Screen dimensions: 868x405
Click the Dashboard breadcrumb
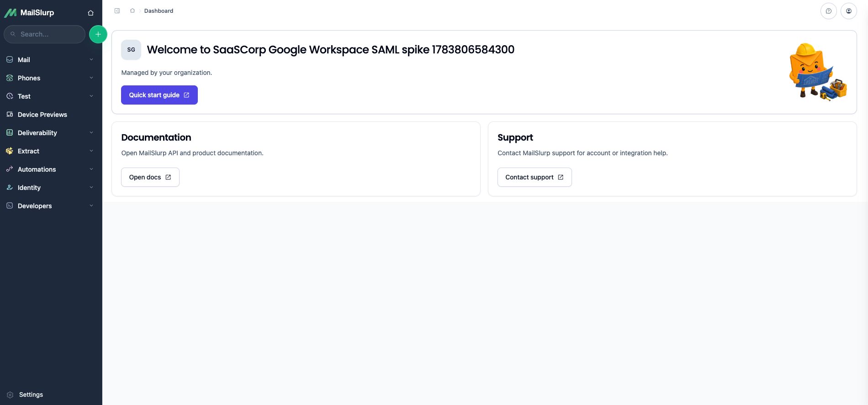pyautogui.click(x=159, y=11)
